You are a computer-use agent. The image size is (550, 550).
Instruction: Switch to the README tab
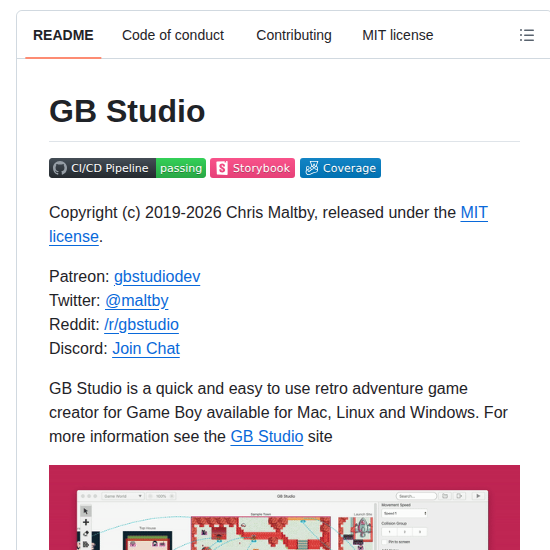tap(63, 35)
